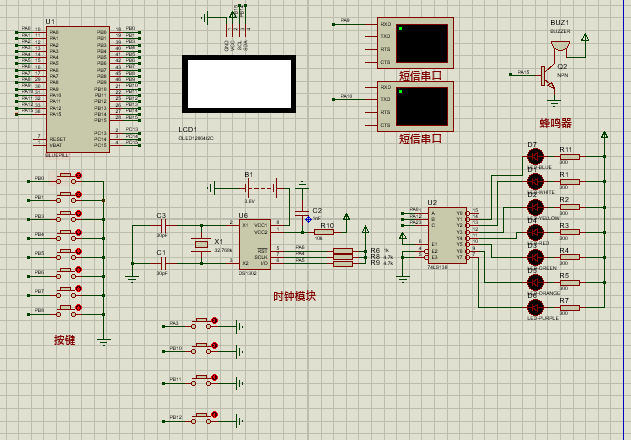Viewport: 631px width, 440px height.
Task: Click the 时钟模块 section label
Action: [x=295, y=296]
